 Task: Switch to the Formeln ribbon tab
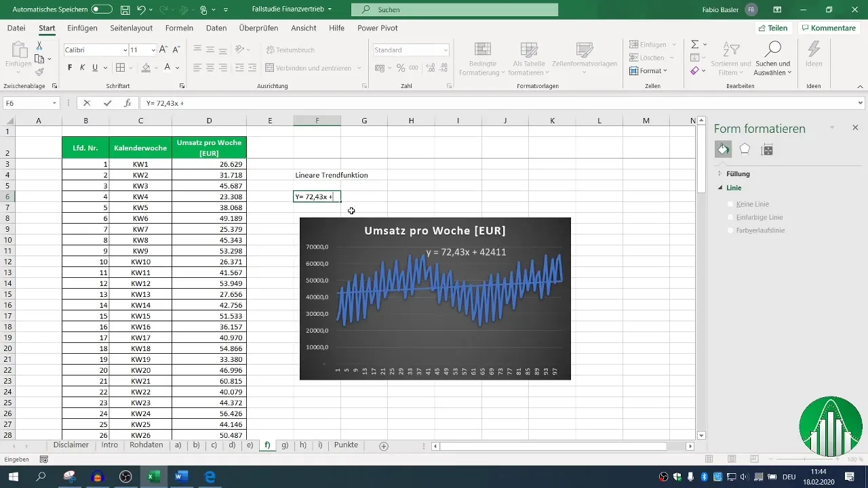click(180, 28)
